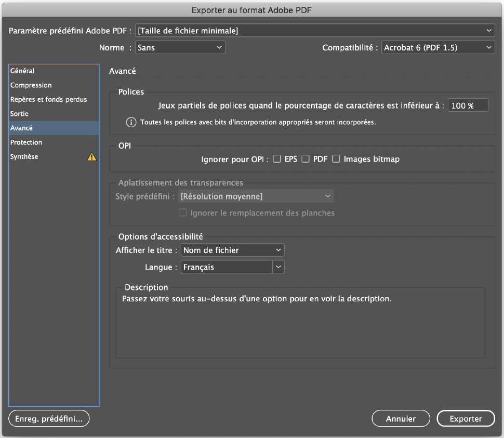Open the Compatibilité dropdown
The image size is (504, 438).
pos(438,48)
